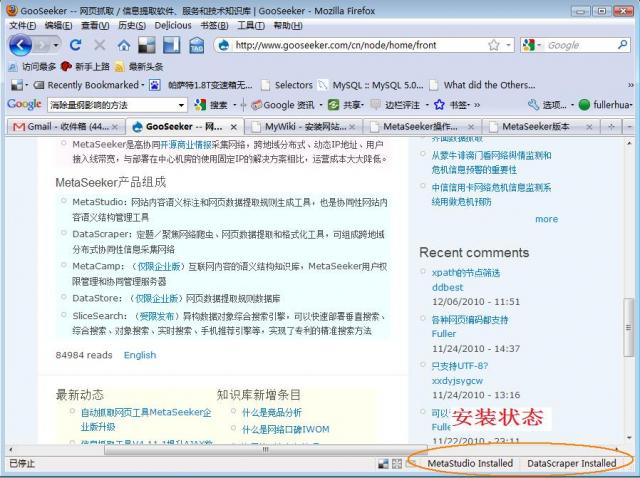Show more bookmarks toolbar chevron
The height and width of the screenshot is (478, 640).
pyautogui.click(x=631, y=85)
